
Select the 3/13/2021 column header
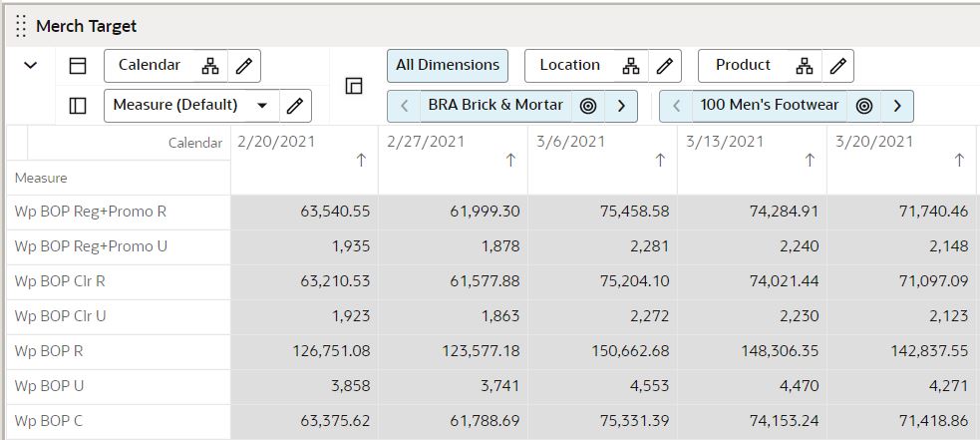[x=752, y=161]
